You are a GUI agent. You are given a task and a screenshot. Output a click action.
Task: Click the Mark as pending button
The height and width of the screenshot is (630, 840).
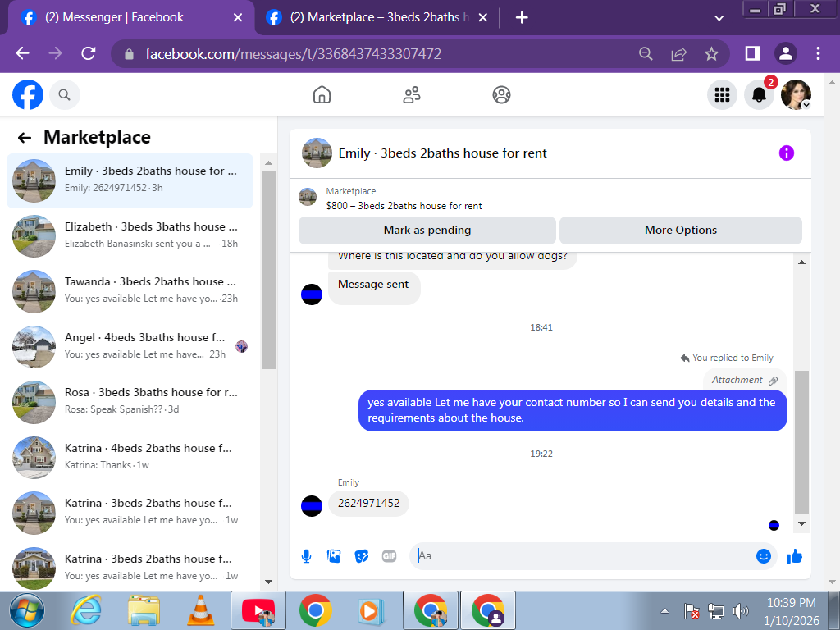pos(427,231)
